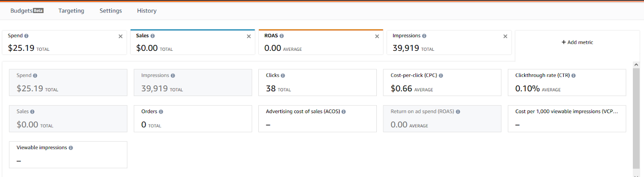Click info icon on the grayed Impressions tile
The image size is (644, 177).
[x=173, y=75]
